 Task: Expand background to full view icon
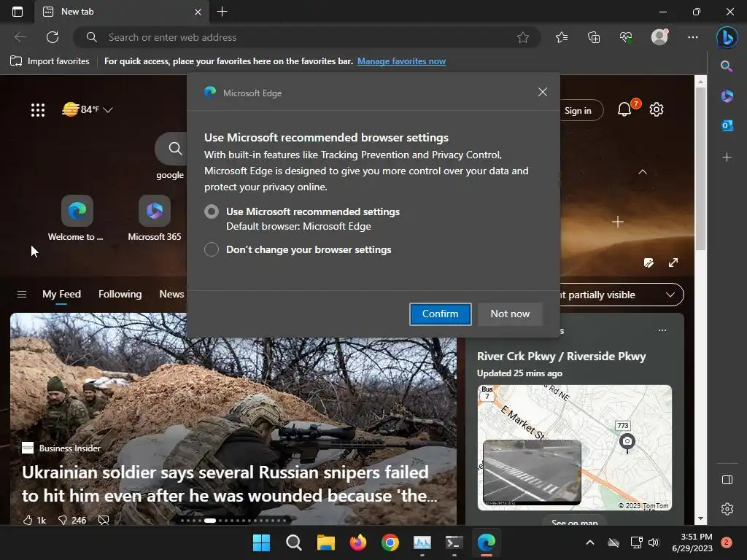(x=673, y=262)
